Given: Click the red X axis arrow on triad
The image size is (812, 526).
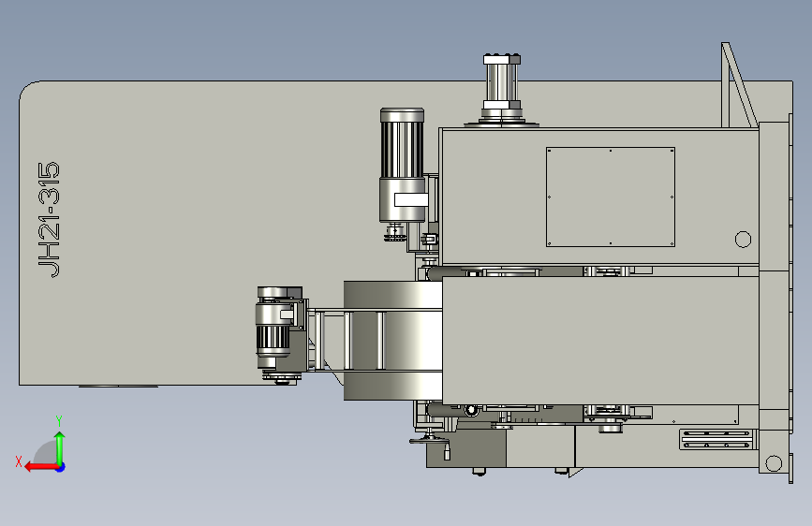Looking at the screenshot, I should (40, 467).
